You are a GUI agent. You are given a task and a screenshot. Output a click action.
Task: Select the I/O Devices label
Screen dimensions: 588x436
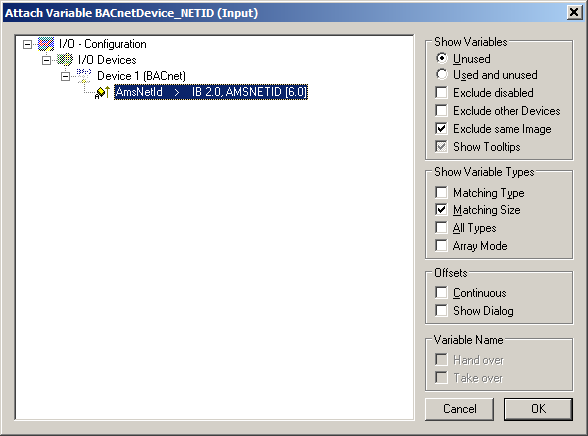tap(107, 60)
